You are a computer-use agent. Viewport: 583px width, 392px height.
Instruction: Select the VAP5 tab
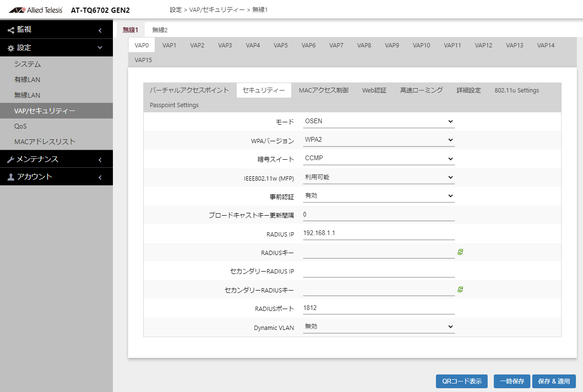point(281,46)
